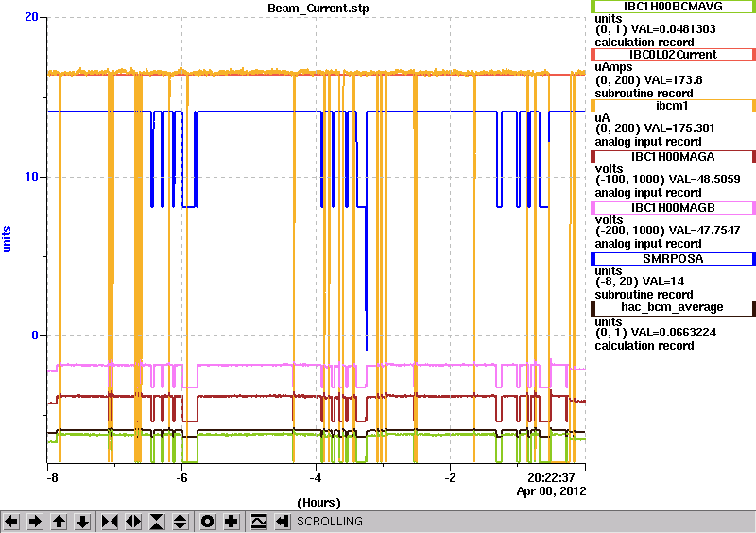Image resolution: width=756 pixels, height=533 pixels.
Task: Click the 'uA' units text under ibcm1
Action: tap(602, 118)
